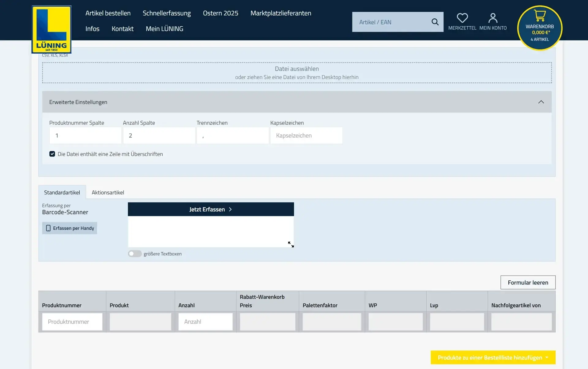Switch to the Aktionsartikel tab
This screenshot has height=369, width=588.
107,192
